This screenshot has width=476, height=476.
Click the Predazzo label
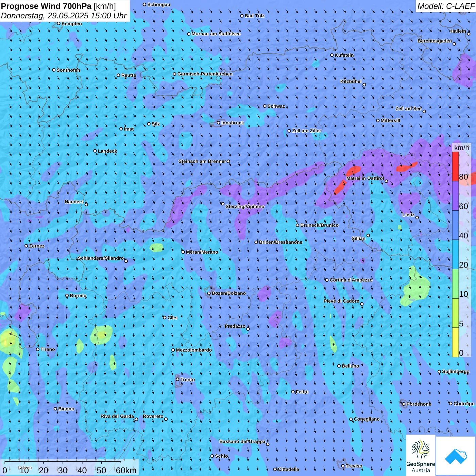click(235, 326)
